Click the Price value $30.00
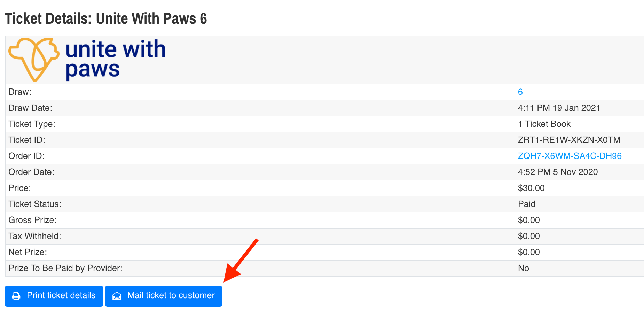 click(531, 188)
